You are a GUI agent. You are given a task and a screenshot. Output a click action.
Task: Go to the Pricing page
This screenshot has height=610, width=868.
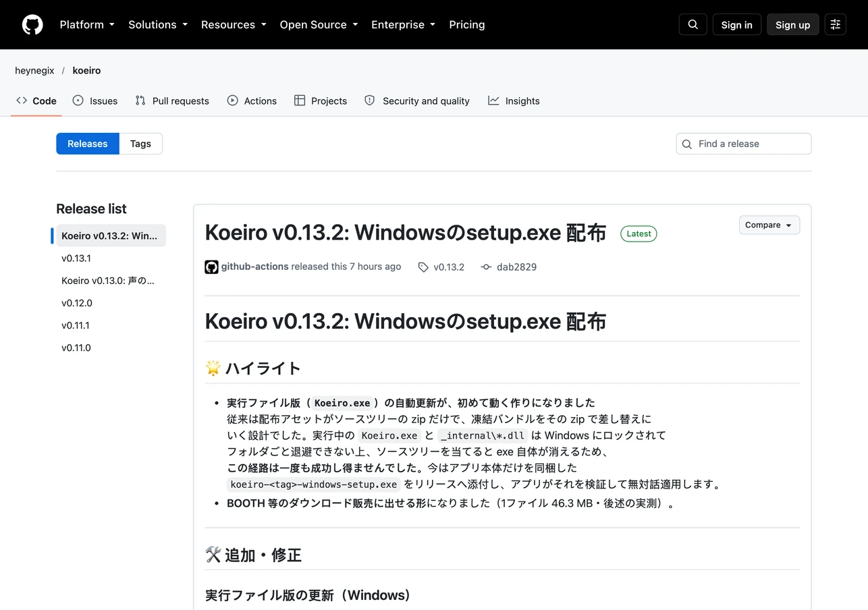(x=467, y=24)
